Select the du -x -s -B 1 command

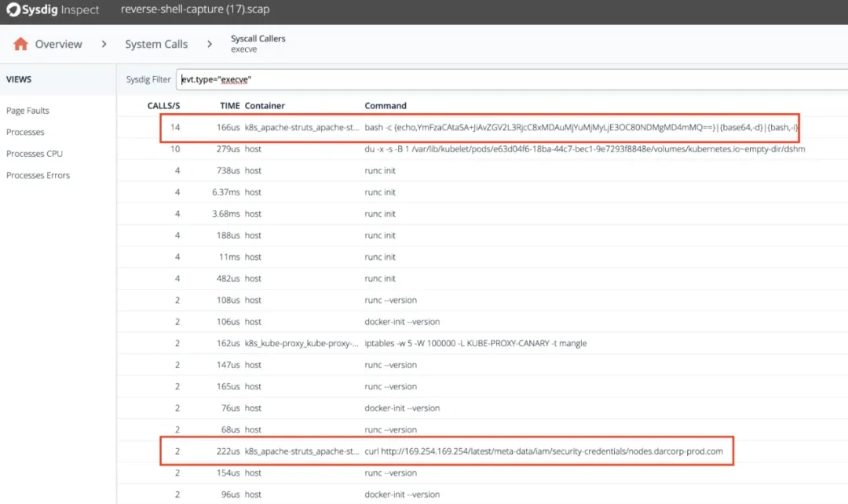coord(585,149)
